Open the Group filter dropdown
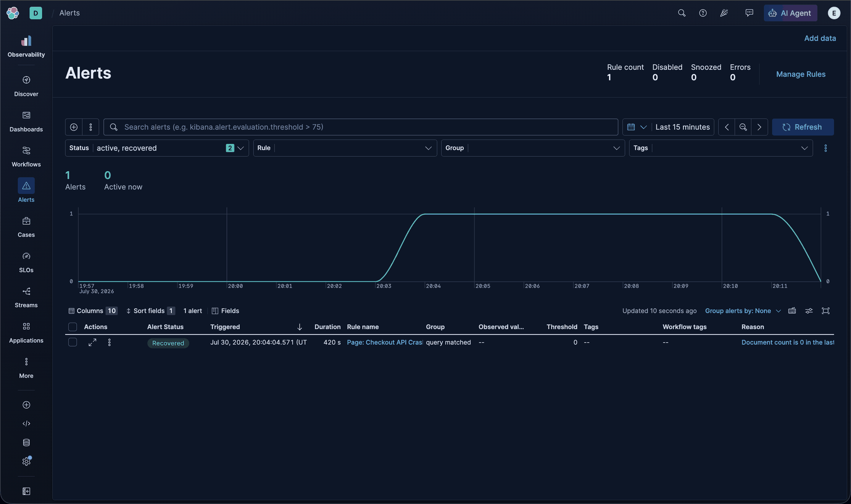Viewport: 851px width, 504px height. 533,148
